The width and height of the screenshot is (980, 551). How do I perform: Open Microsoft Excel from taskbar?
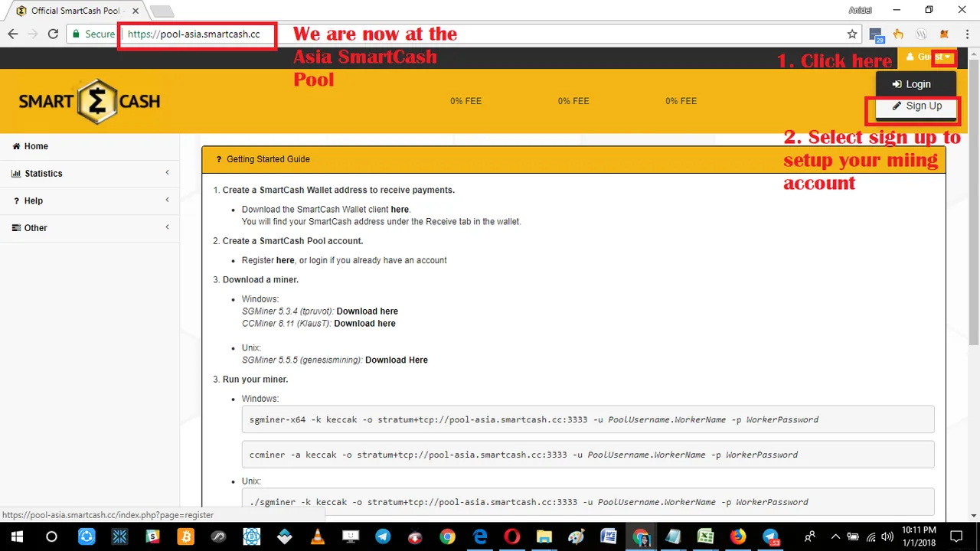[x=706, y=536]
